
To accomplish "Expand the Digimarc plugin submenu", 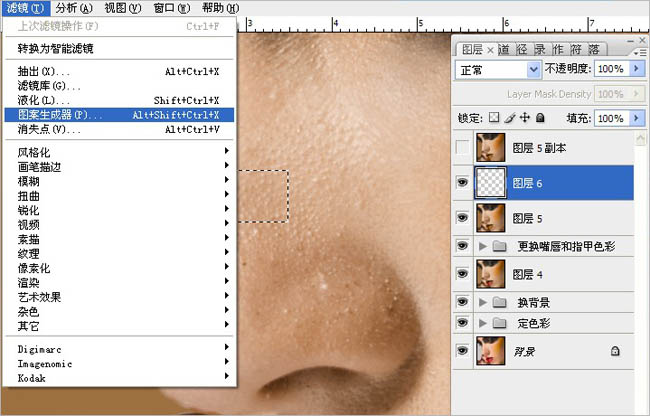I will (119, 349).
